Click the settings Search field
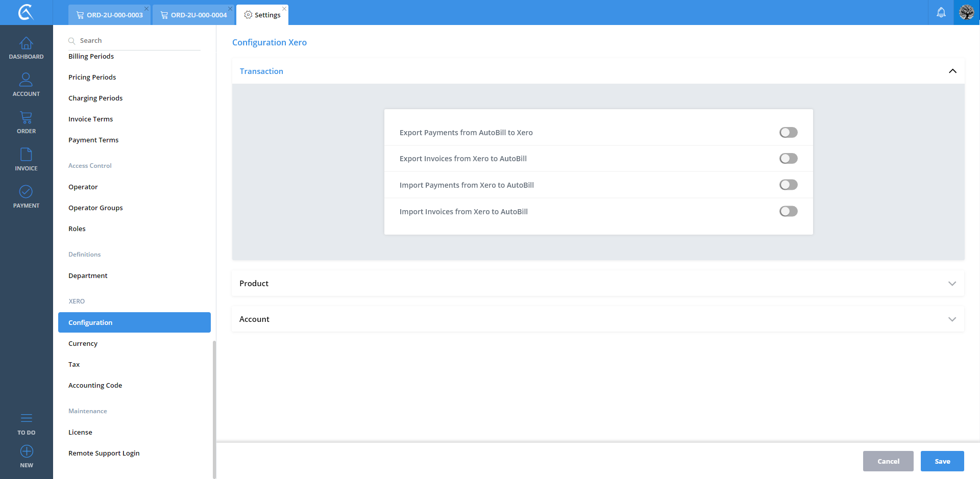This screenshot has width=980, height=479. [x=138, y=41]
